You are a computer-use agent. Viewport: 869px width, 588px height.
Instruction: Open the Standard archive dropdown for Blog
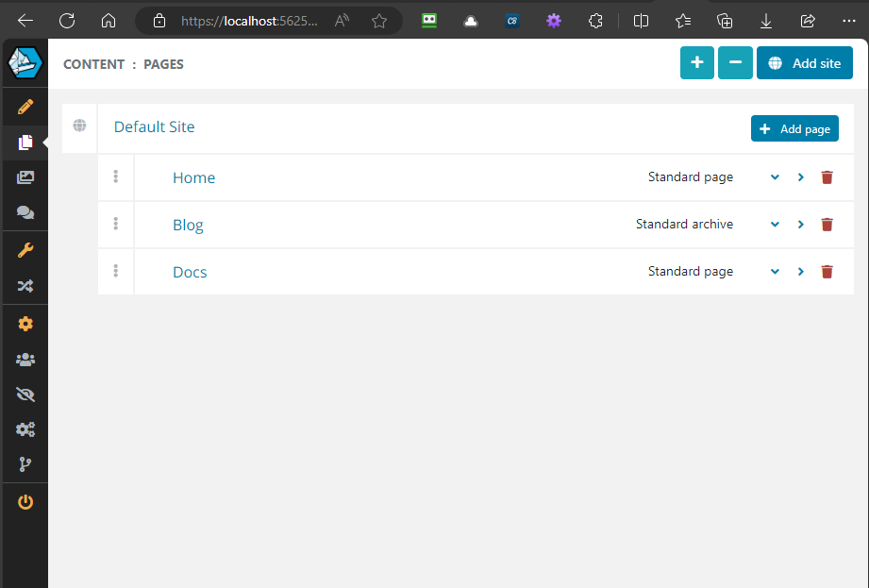point(775,224)
